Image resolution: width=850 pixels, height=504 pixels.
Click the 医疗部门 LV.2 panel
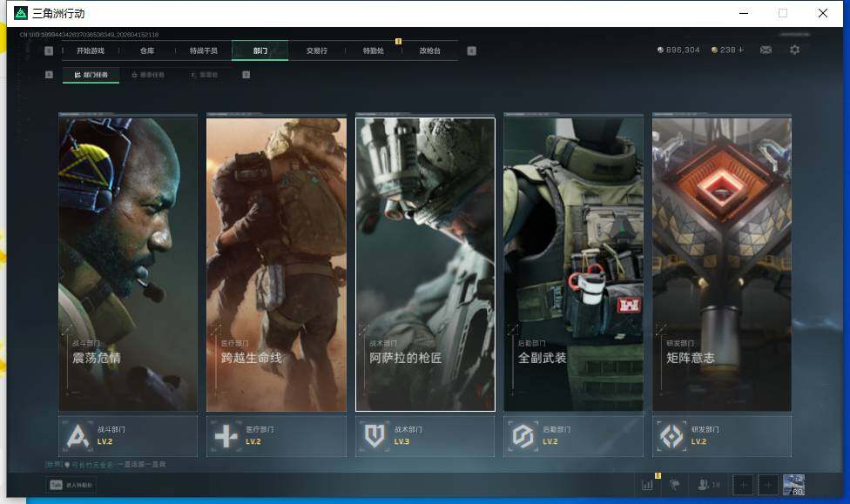click(x=276, y=436)
